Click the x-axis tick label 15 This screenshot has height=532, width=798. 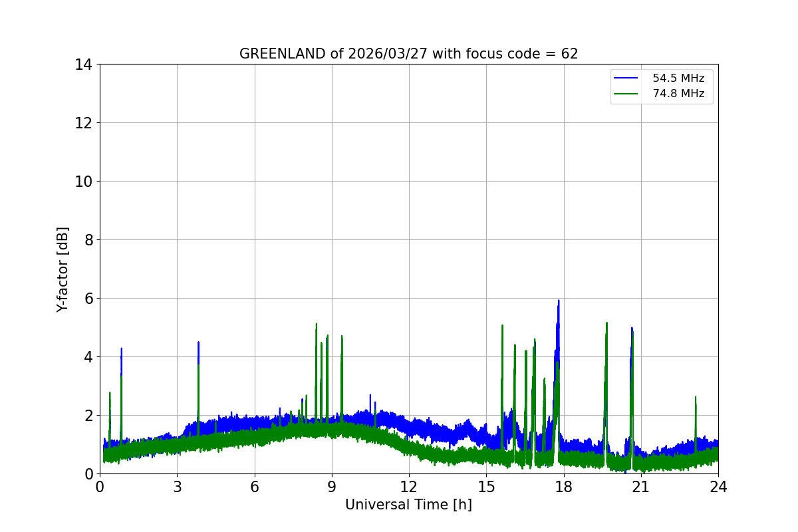[486, 486]
